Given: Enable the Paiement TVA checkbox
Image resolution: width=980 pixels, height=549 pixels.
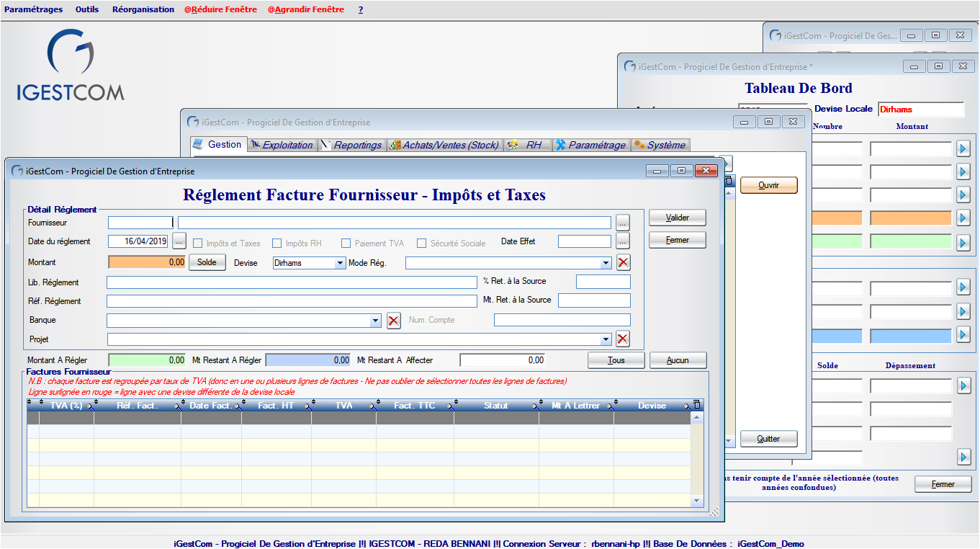Looking at the screenshot, I should tap(346, 244).
